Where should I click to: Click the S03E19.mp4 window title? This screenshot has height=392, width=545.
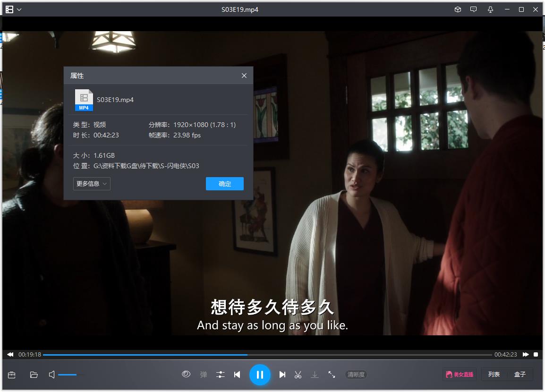coord(240,10)
